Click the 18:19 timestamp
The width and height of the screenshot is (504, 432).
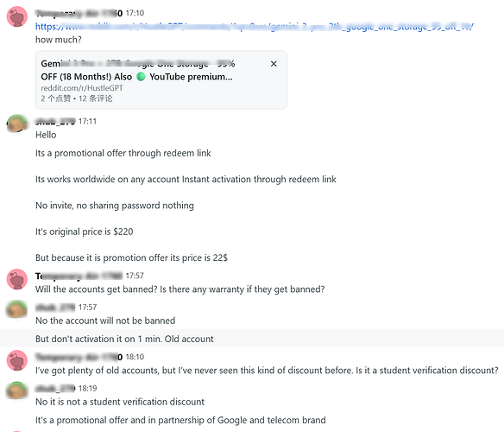[87, 389]
